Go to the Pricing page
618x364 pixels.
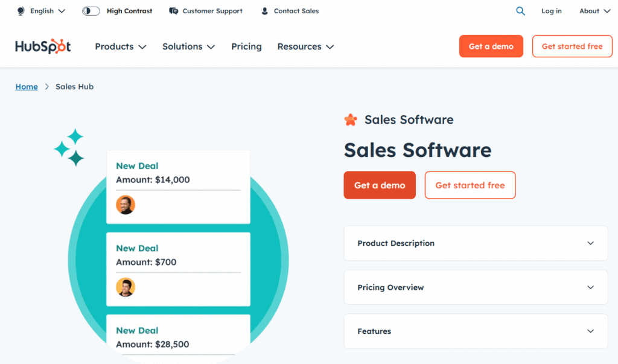[246, 46]
